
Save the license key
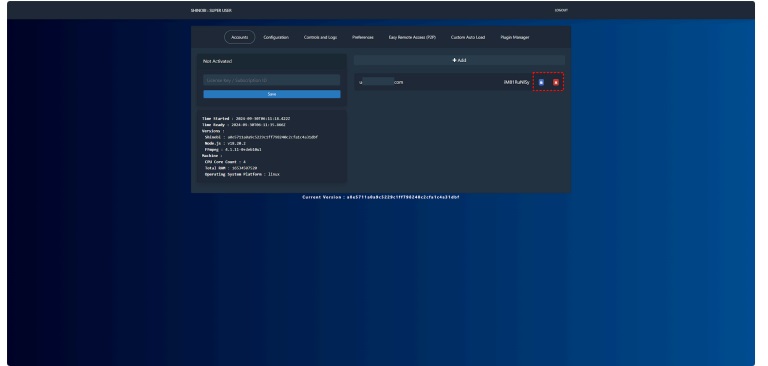(272, 94)
